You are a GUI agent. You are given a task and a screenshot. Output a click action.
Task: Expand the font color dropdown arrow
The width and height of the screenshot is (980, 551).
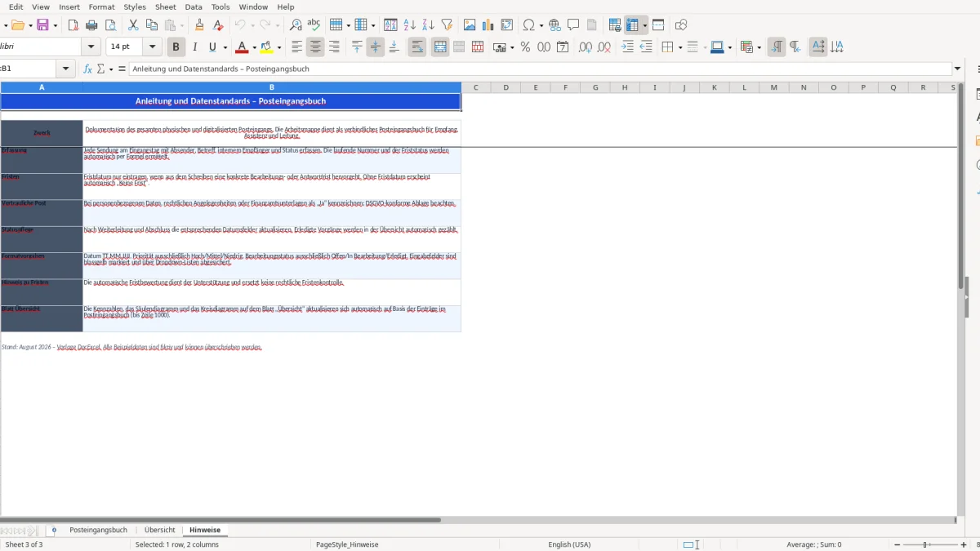pyautogui.click(x=254, y=47)
